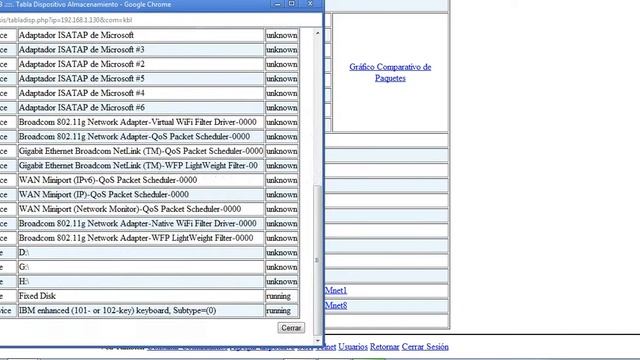Open the Mnet8 link
Viewport: 640px width, 360px height.
pyautogui.click(x=336, y=305)
